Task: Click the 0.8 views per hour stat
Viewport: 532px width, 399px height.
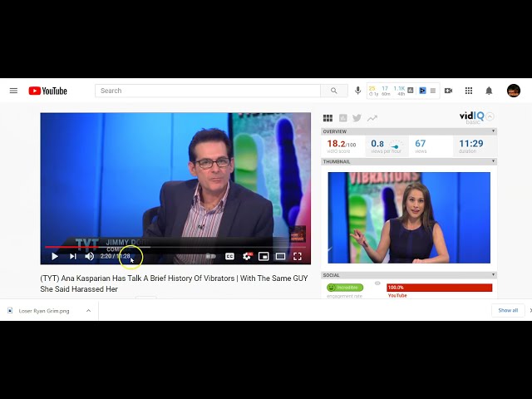Action: pos(386,146)
